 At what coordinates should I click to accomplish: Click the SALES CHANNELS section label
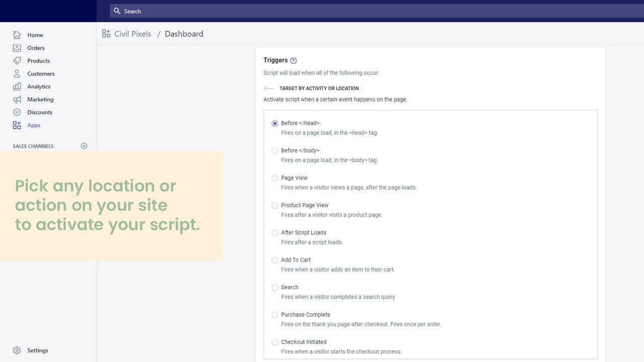click(x=33, y=146)
